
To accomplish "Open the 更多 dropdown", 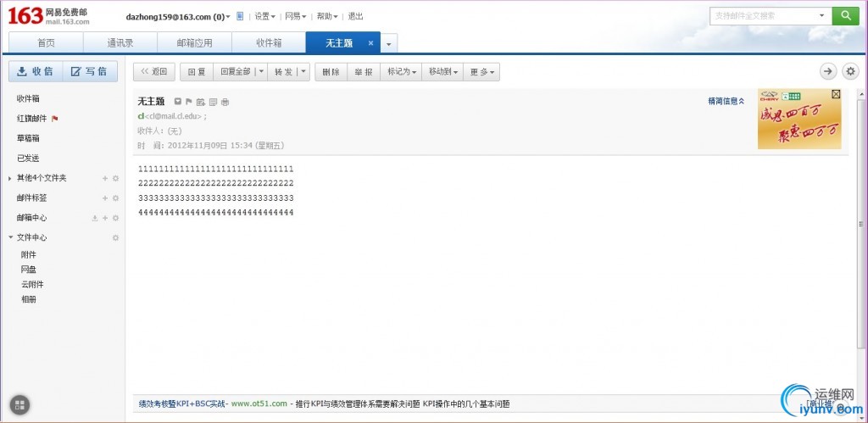I will point(481,71).
